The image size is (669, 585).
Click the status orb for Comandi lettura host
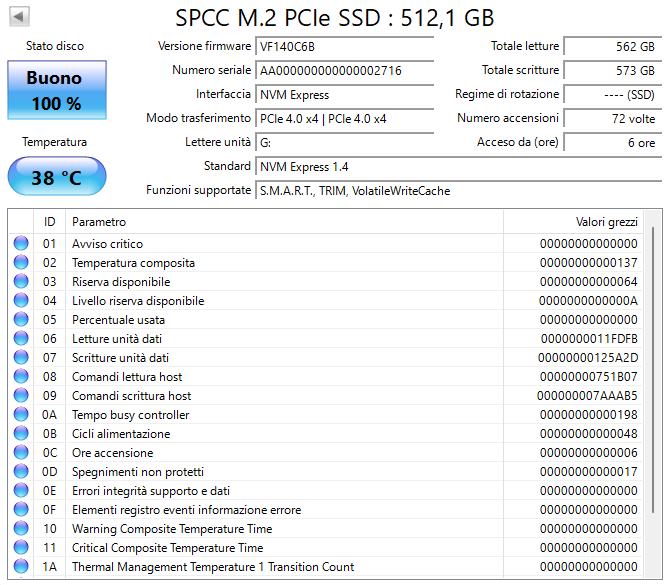coord(21,377)
